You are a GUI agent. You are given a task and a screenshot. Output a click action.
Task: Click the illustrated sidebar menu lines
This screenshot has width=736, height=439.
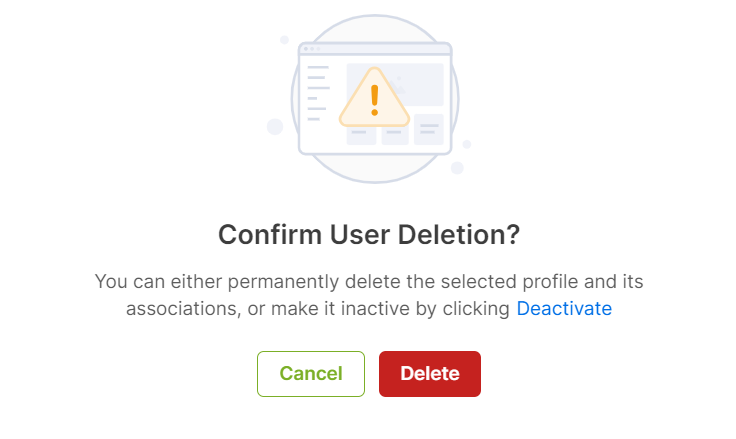(318, 93)
